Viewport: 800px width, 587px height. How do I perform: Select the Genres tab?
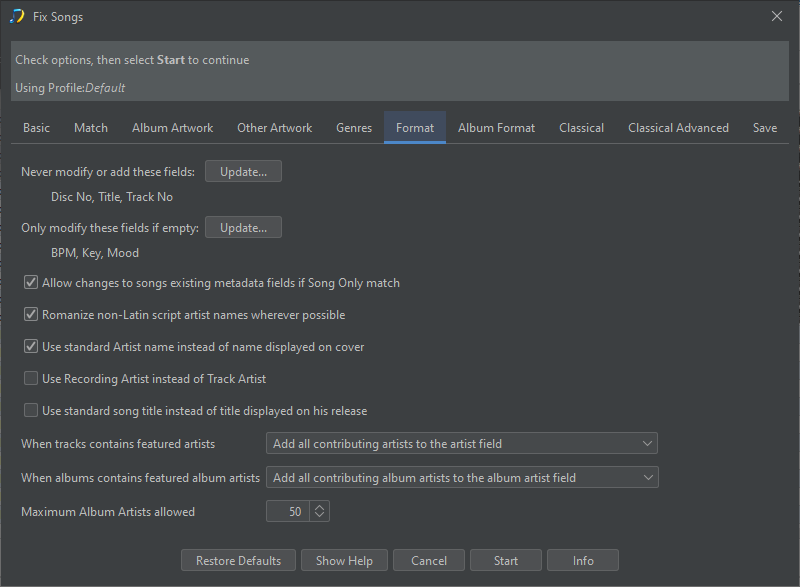tap(354, 128)
